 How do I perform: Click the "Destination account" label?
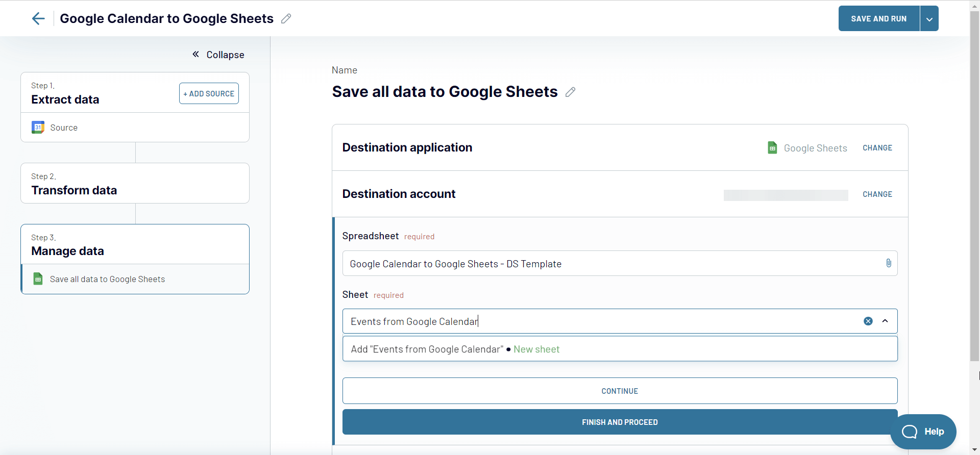point(399,194)
